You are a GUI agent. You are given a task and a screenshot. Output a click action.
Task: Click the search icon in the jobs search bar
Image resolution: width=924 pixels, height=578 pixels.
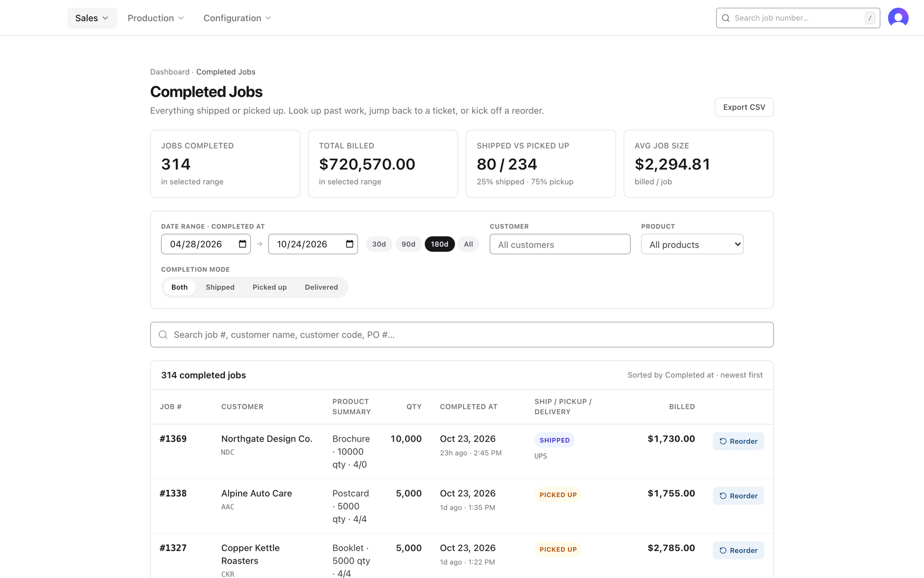pyautogui.click(x=163, y=335)
